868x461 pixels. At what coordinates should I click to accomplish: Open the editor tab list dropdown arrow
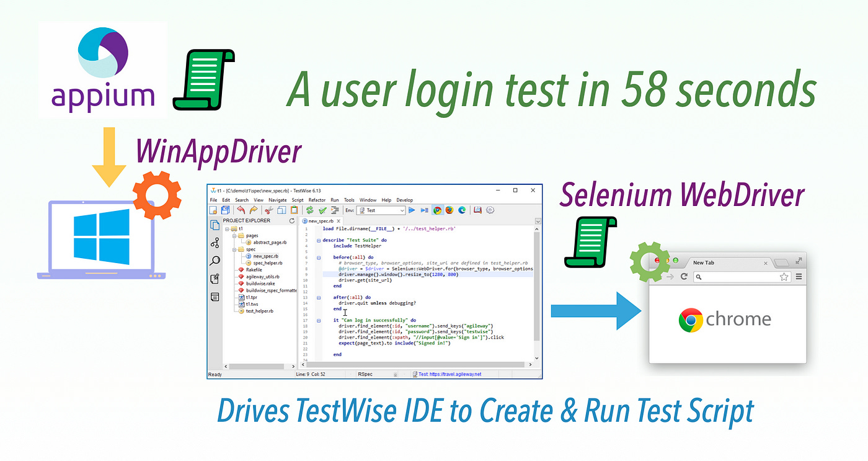(538, 221)
